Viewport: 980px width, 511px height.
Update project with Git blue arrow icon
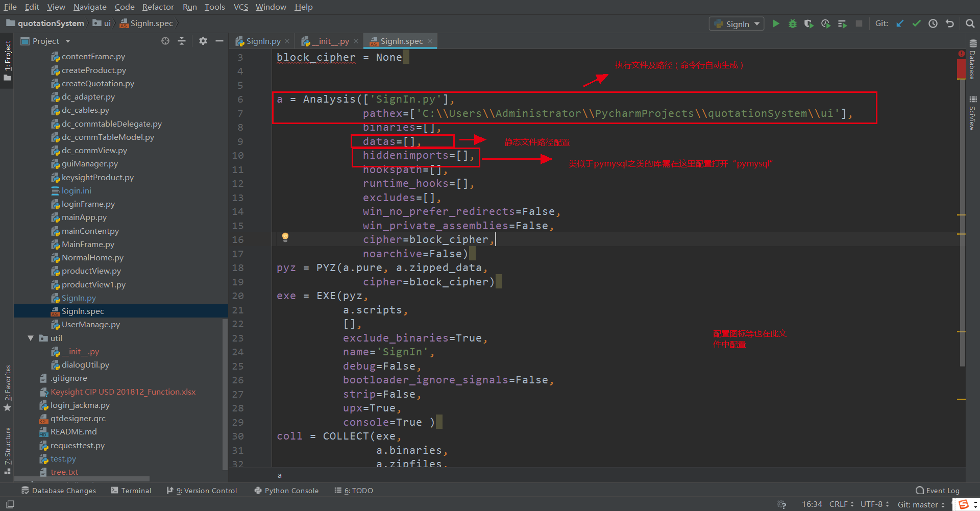point(900,23)
